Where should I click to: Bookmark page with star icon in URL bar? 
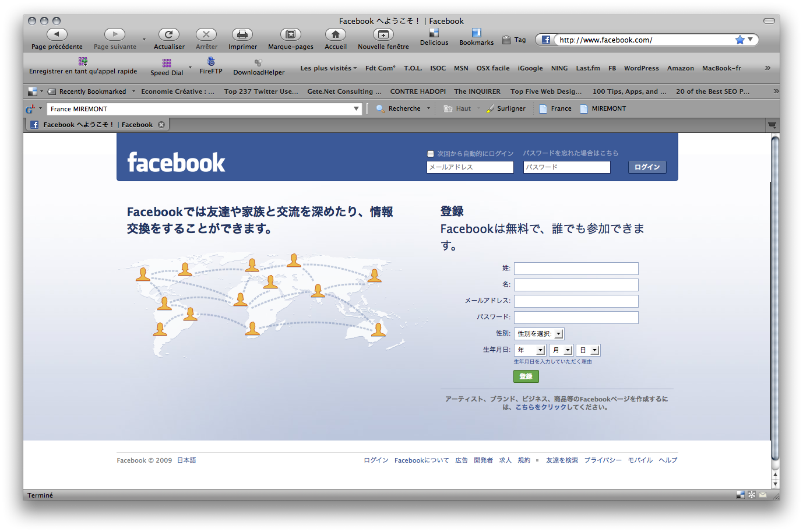click(x=739, y=40)
